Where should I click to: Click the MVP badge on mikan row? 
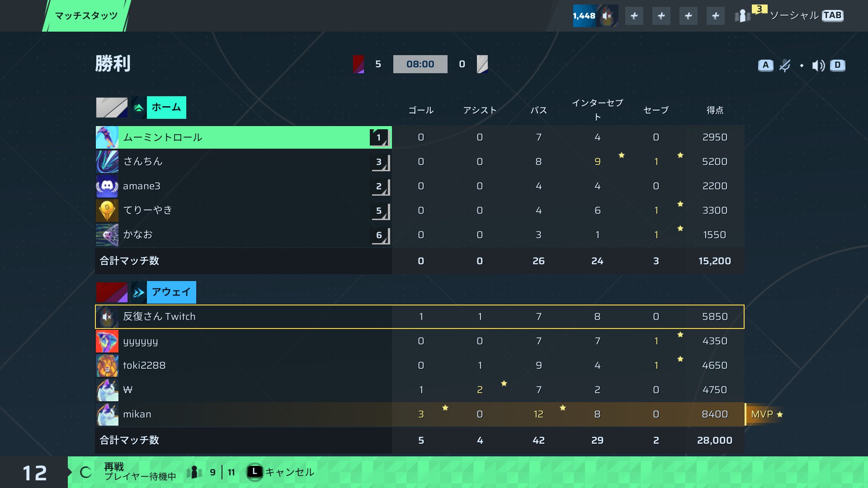[765, 414]
